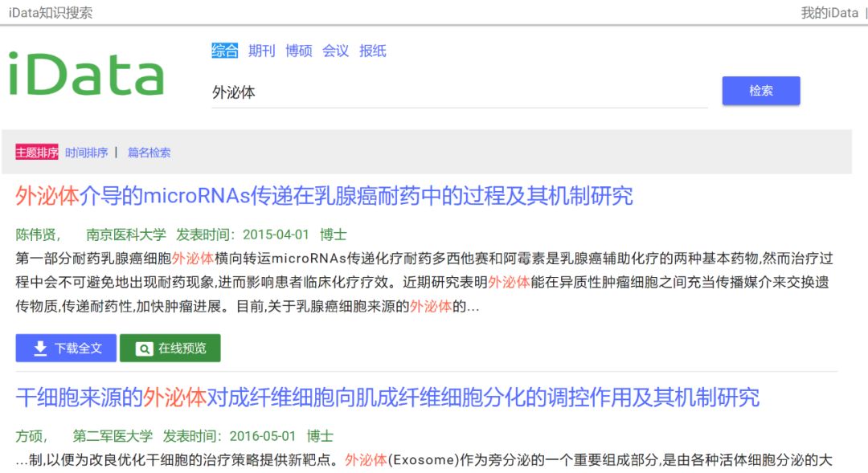Open 在线预览 to preview online

click(x=170, y=349)
